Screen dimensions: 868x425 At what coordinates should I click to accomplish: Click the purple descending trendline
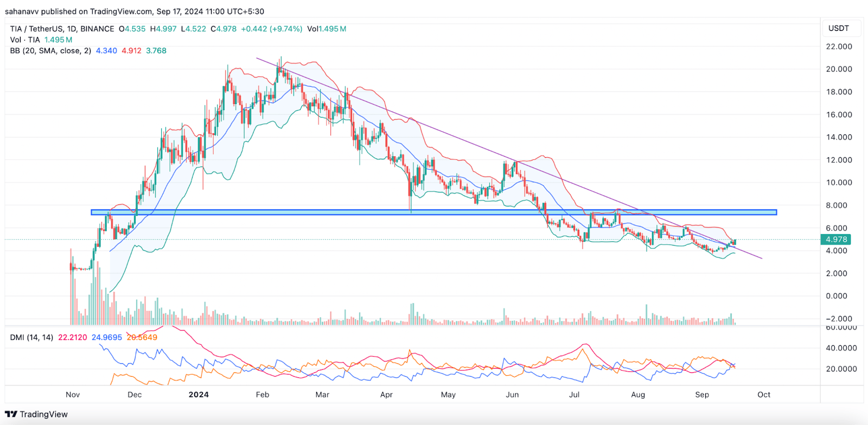coord(509,158)
